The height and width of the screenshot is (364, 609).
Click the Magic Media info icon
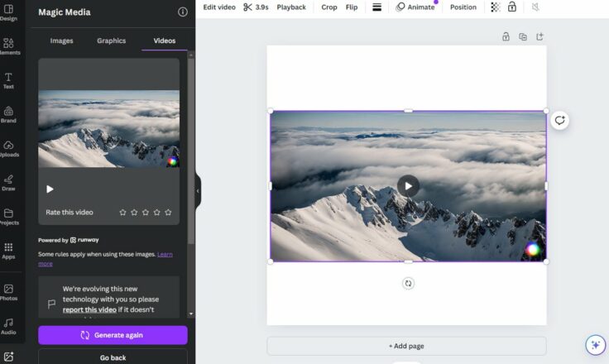point(183,12)
